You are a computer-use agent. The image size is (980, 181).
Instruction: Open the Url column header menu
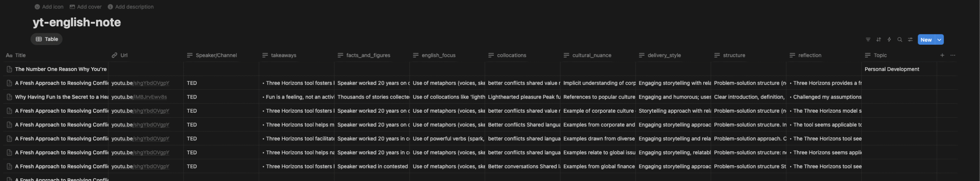pyautogui.click(x=146, y=55)
